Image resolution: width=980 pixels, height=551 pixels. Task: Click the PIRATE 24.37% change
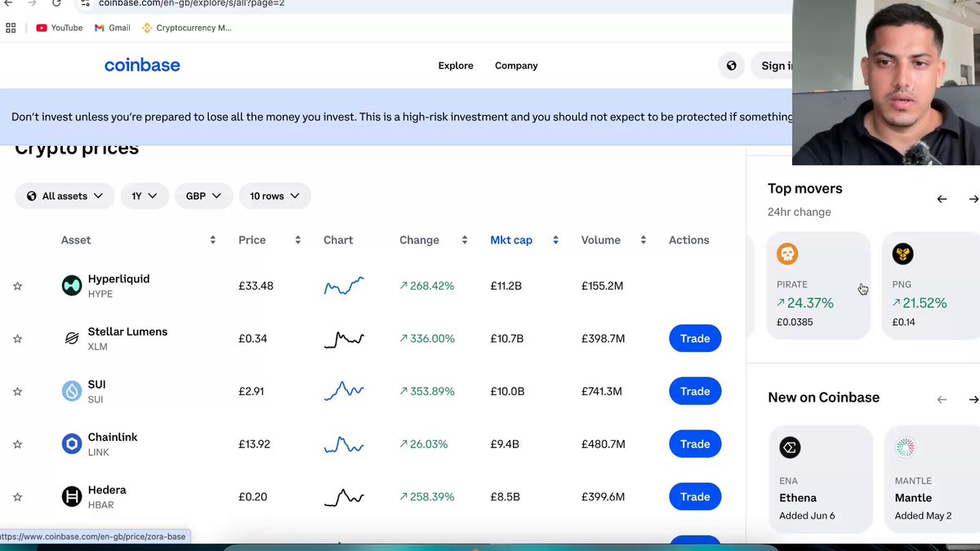tap(805, 303)
